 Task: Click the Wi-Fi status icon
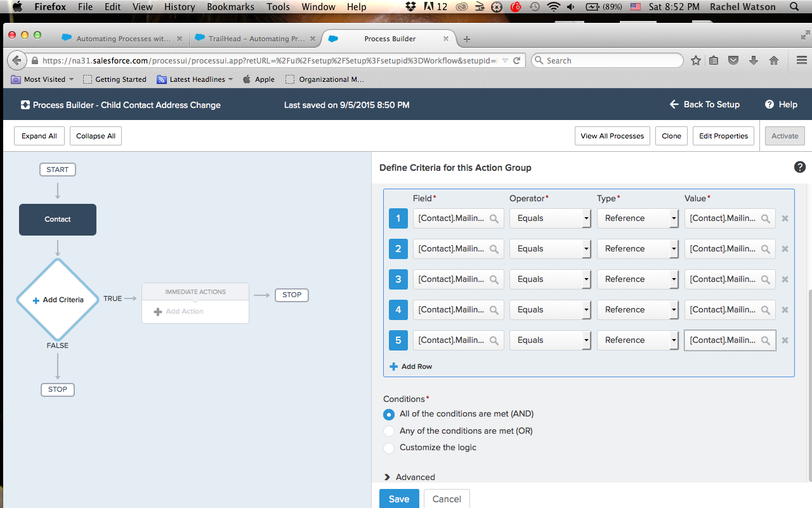[554, 7]
